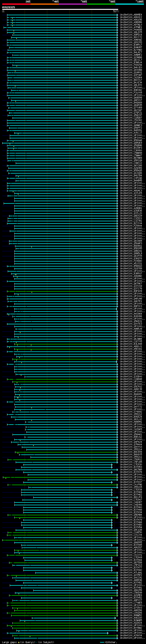The image size is (146, 644).
Task: Click UniRef100_B3TH79 label
Action: tap(131, 520)
